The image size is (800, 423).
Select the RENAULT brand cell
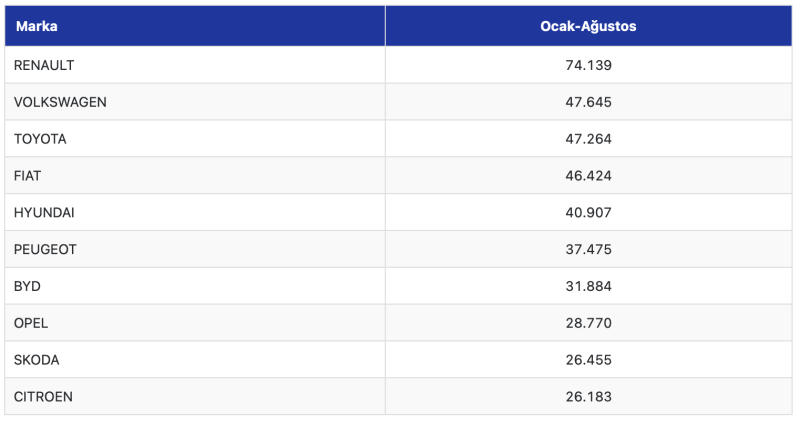(195, 65)
